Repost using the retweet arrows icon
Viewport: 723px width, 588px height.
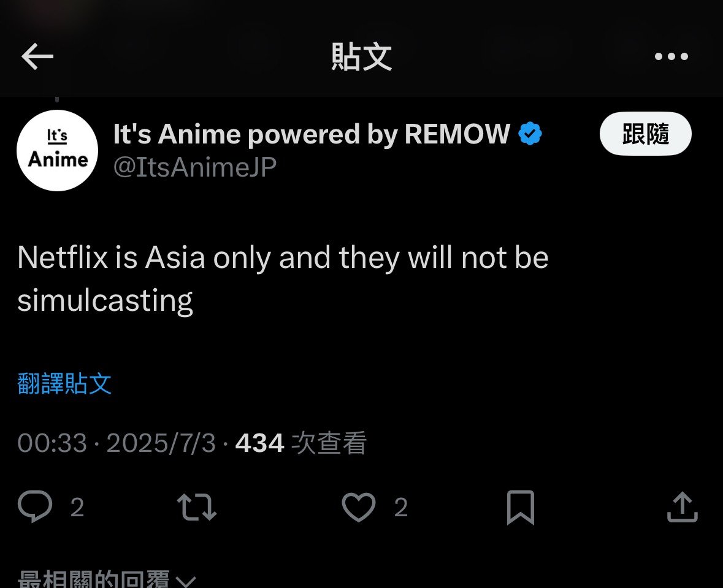pyautogui.click(x=197, y=507)
